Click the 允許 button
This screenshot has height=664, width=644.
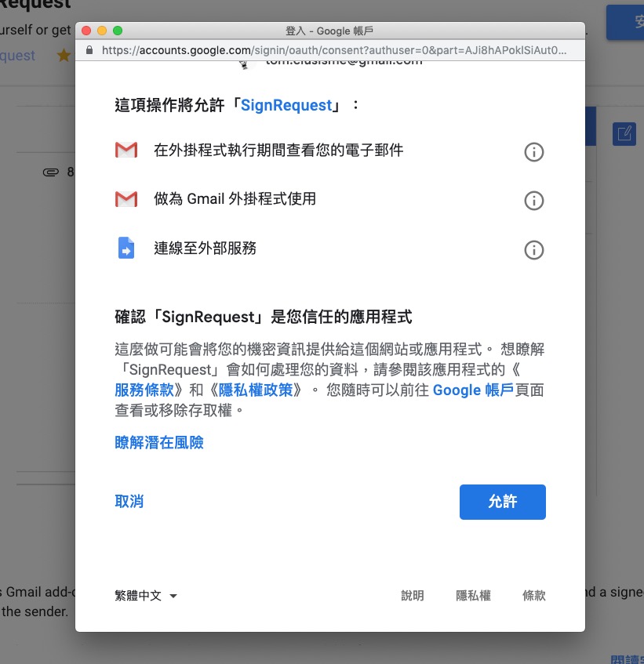click(503, 502)
